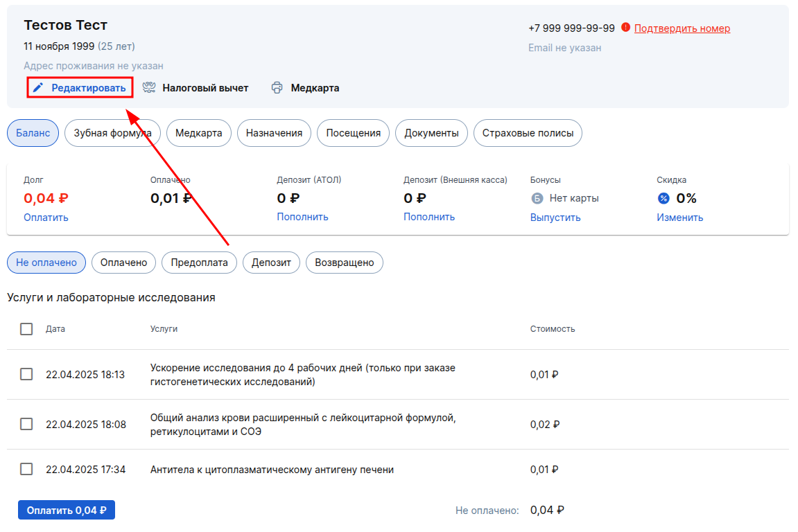
Task: Click Выпустить to issue a bonus card
Action: 555,218
